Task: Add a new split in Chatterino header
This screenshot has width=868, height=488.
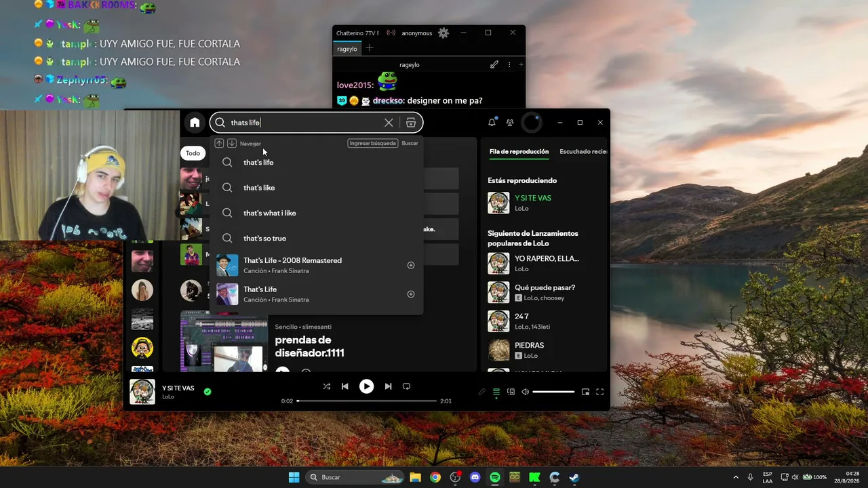Action: click(521, 65)
